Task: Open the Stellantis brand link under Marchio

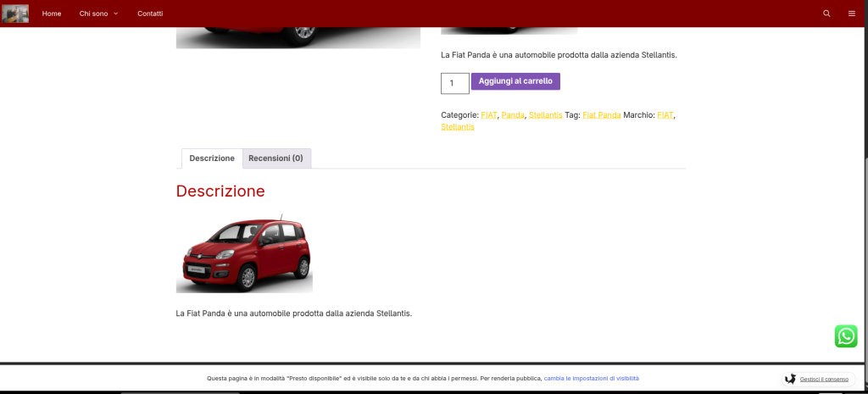Action: tap(458, 127)
